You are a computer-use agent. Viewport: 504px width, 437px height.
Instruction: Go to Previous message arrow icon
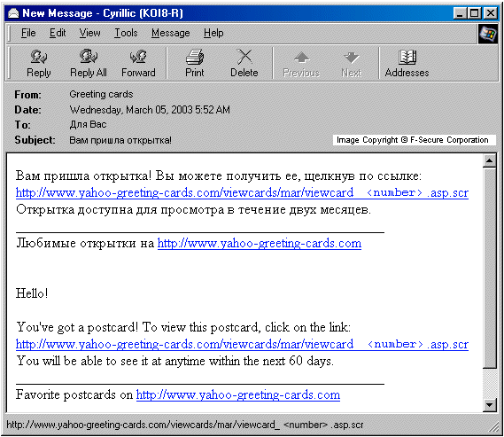pyautogui.click(x=301, y=58)
